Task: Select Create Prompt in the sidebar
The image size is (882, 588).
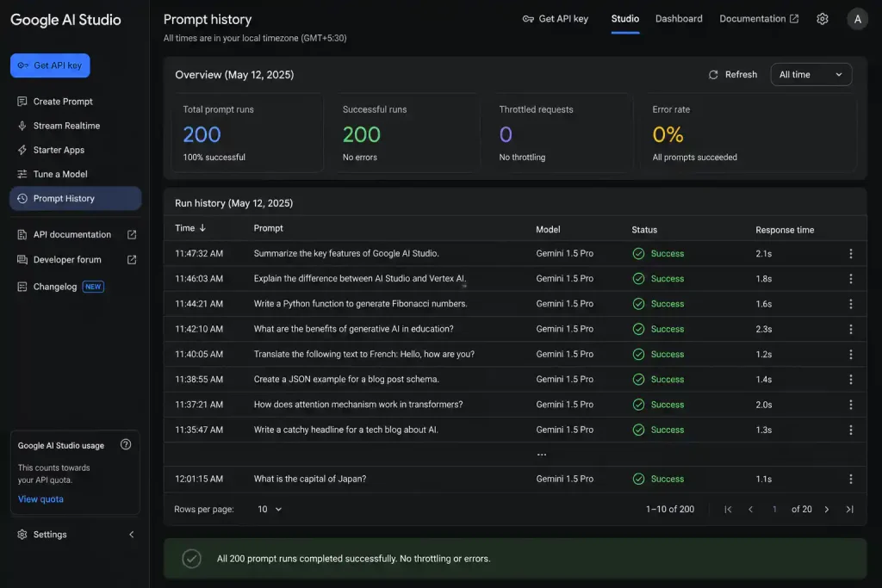Action: click(x=76, y=102)
